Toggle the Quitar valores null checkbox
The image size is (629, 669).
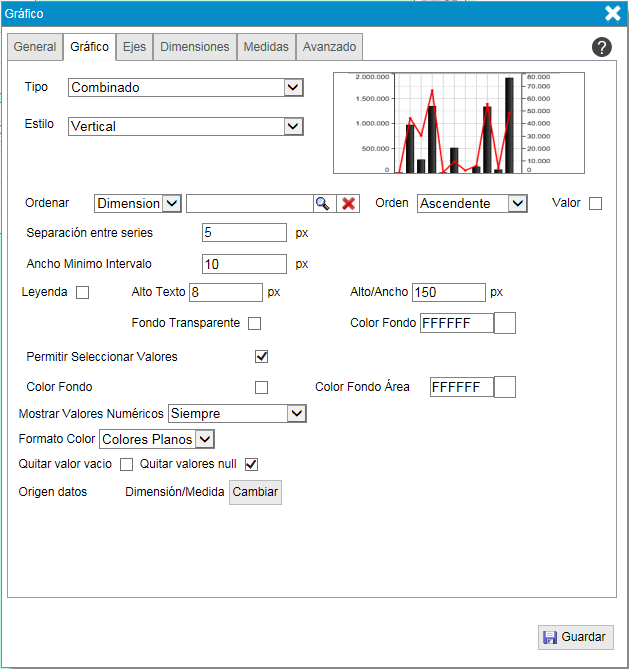[252, 464]
